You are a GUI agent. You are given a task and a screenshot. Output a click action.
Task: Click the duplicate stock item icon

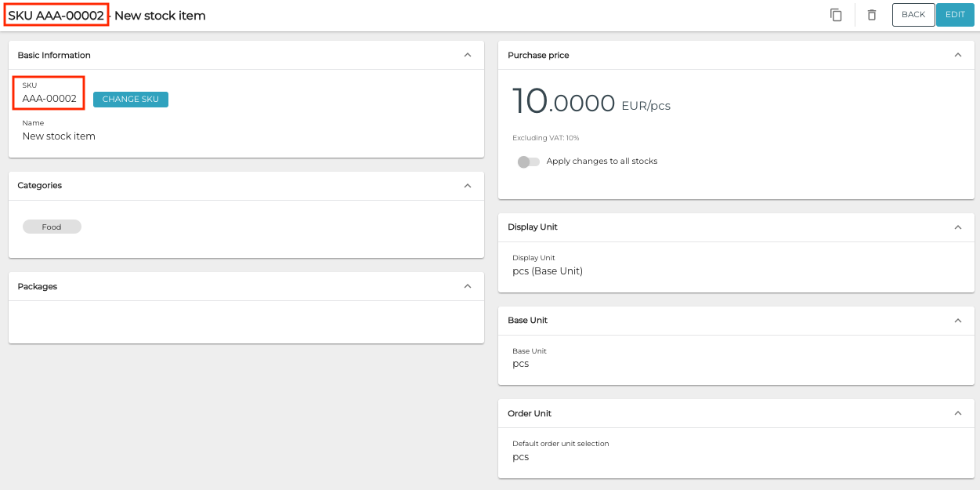(x=836, y=15)
